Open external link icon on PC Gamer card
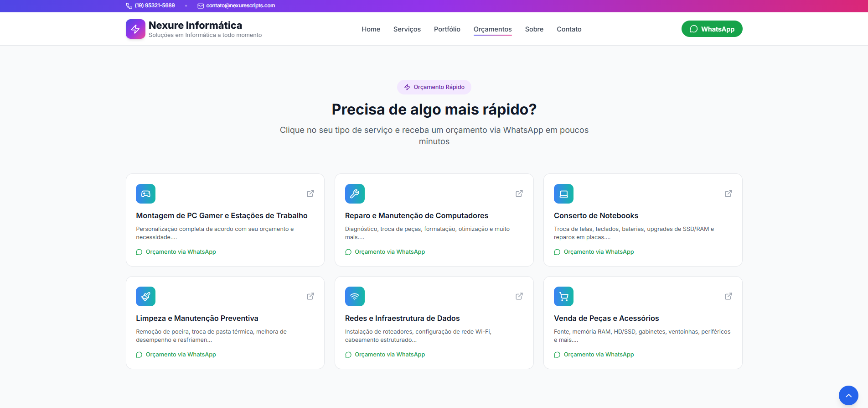 310,194
